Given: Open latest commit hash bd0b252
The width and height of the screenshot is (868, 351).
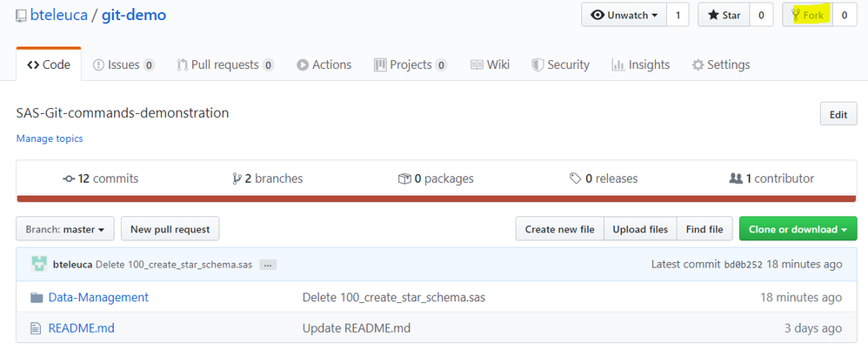Looking at the screenshot, I should (743, 265).
